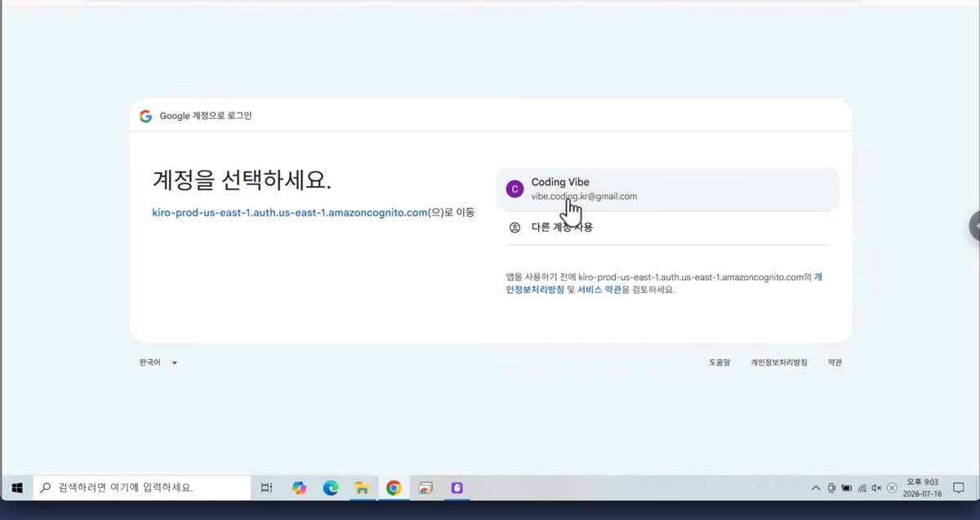Click the camera tray icon

(831, 488)
